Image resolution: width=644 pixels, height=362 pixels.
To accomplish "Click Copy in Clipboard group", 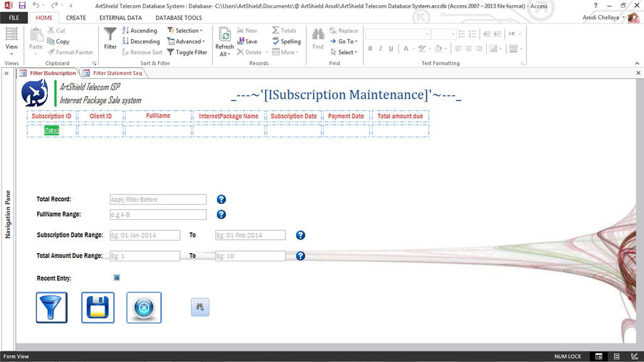I will pyautogui.click(x=58, y=41).
